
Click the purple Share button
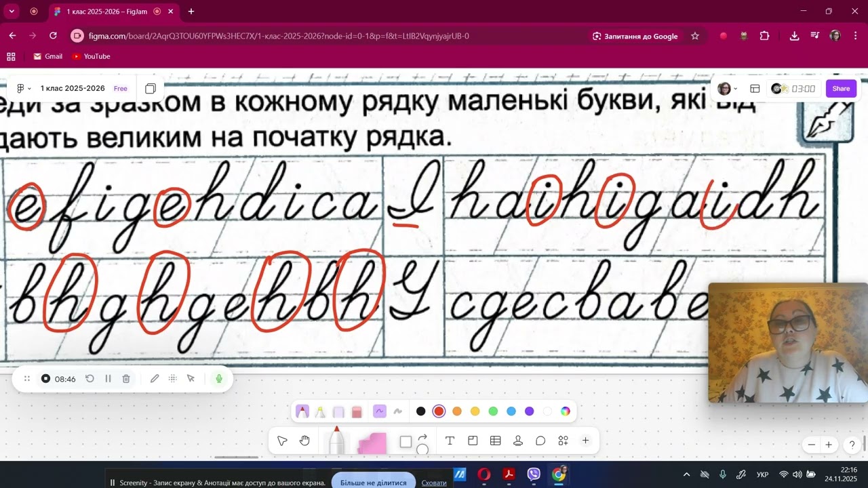coord(841,89)
